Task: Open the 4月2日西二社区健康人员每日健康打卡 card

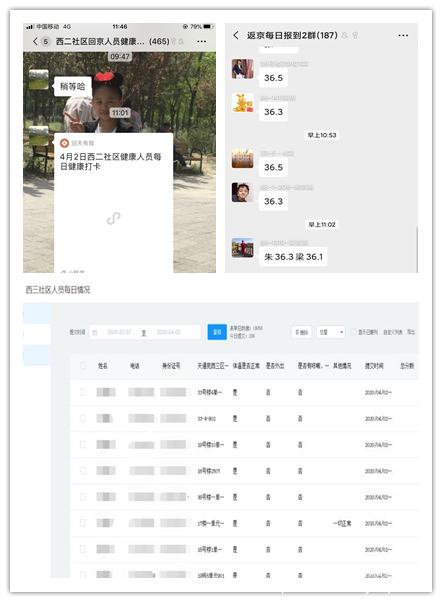Action: tap(113, 203)
